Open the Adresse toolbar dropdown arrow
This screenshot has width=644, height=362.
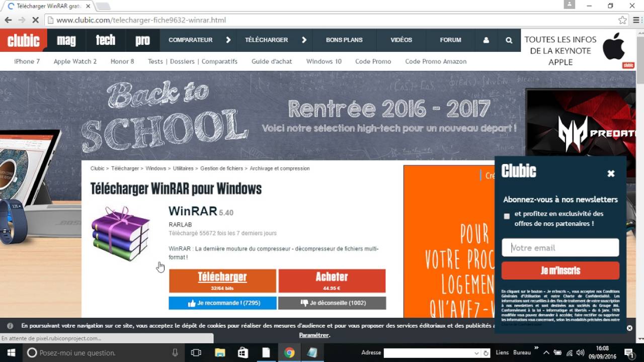(477, 353)
